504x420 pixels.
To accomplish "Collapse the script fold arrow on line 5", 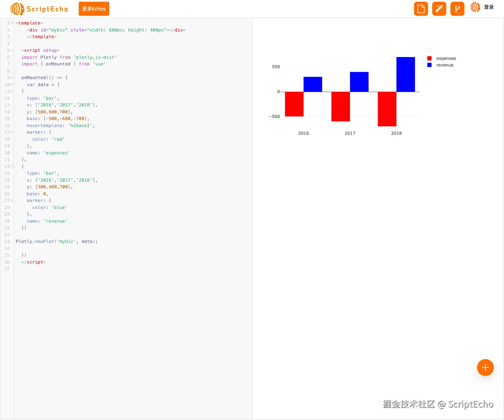I will coord(12,50).
